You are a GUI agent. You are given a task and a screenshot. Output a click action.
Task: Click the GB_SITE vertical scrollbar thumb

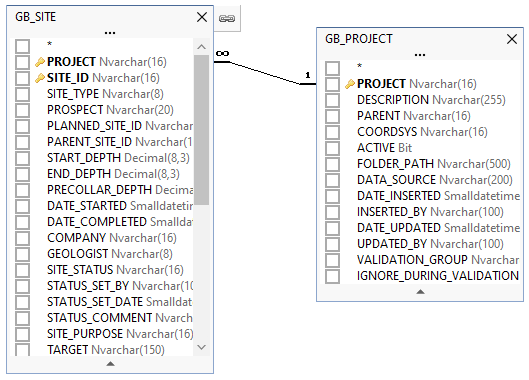click(201, 130)
